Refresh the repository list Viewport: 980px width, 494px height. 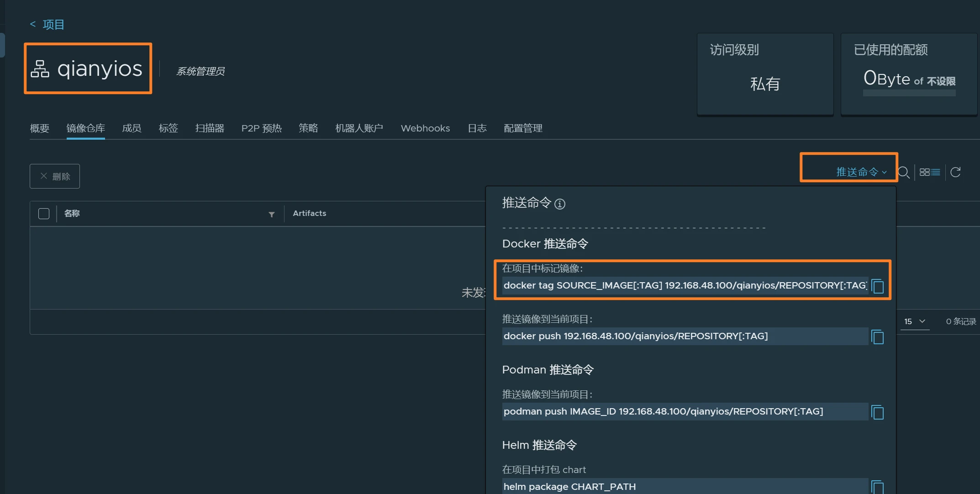(x=955, y=172)
